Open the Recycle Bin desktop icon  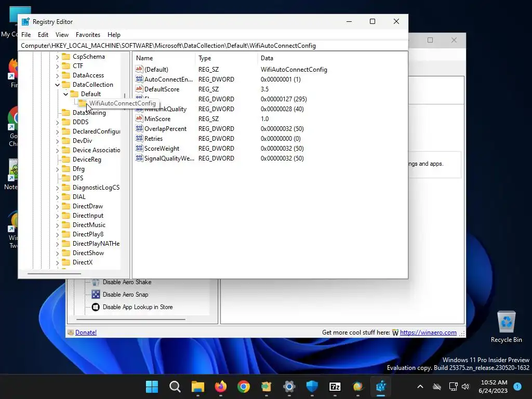point(506,326)
